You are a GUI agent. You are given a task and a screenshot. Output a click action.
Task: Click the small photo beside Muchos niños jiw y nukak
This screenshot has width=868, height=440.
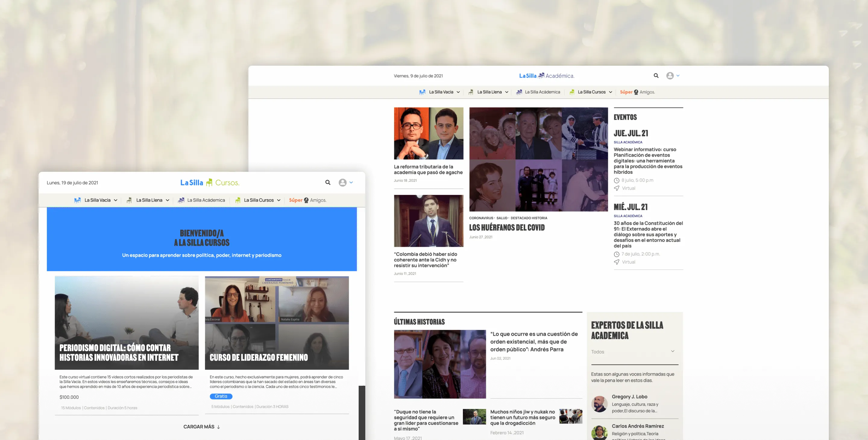coord(571,416)
